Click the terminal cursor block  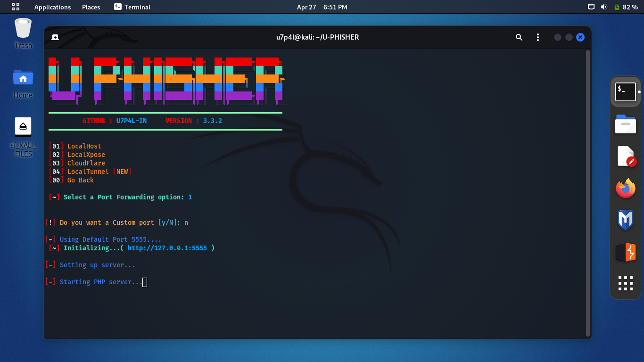point(145,282)
